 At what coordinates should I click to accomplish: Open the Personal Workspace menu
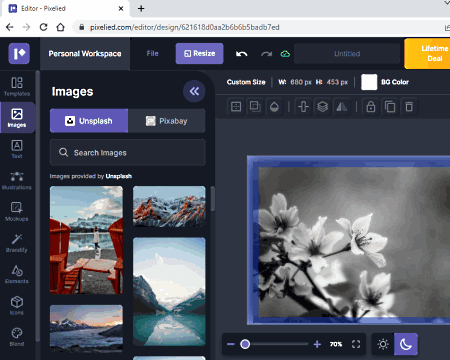(85, 54)
